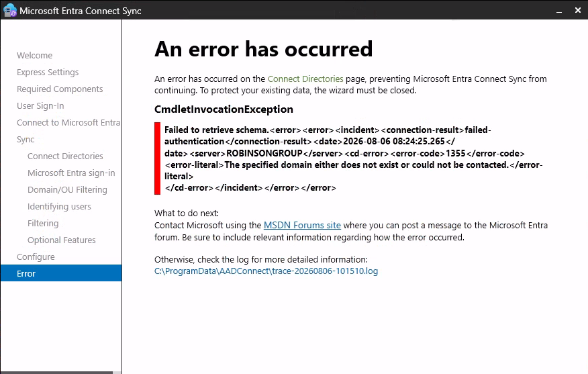The width and height of the screenshot is (588, 374).
Task: Go to Express Settings step
Action: (48, 72)
